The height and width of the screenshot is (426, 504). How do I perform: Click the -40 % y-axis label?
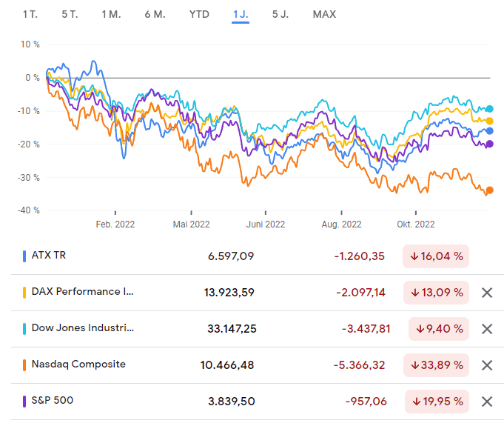coord(28,210)
